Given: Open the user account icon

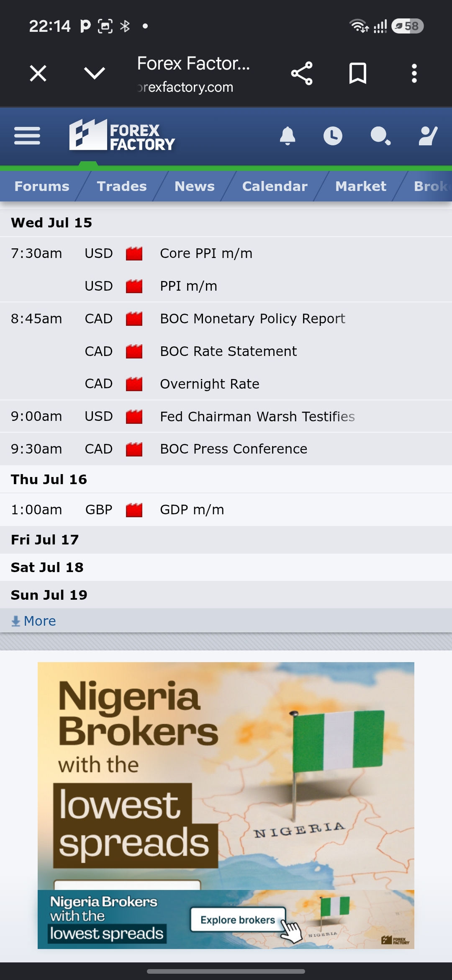Looking at the screenshot, I should click(x=428, y=136).
